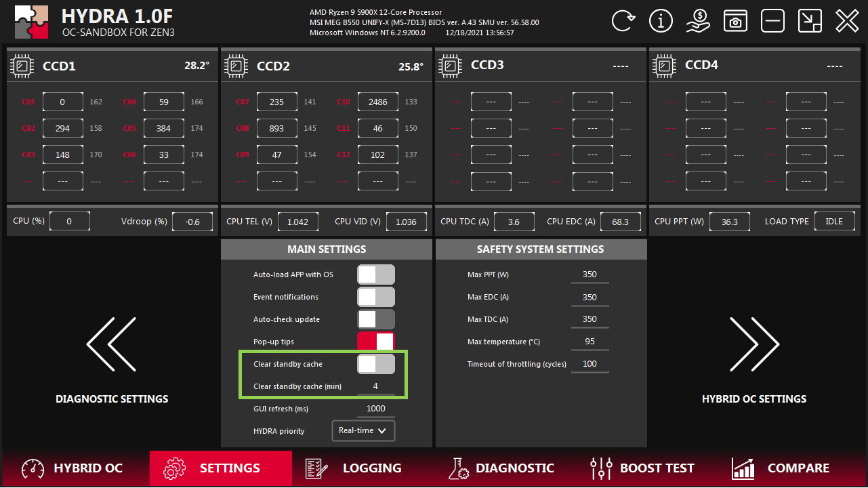Click the C06 core value box

(163, 155)
